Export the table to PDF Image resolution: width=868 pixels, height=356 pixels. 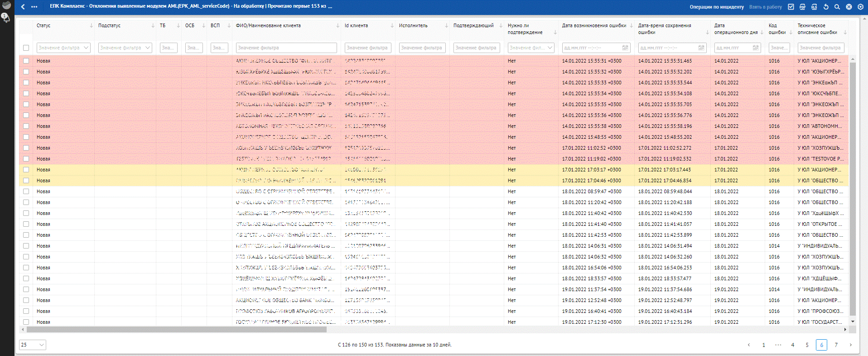coord(802,7)
